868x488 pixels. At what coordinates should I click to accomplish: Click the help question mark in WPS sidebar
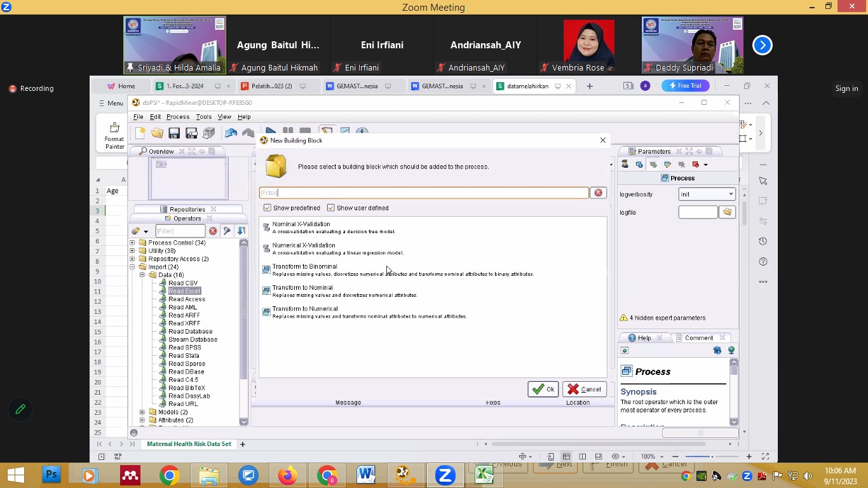(x=763, y=261)
